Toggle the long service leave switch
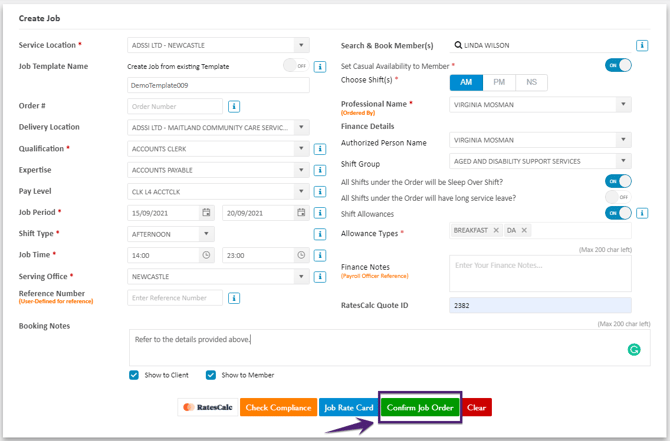The width and height of the screenshot is (670, 441). (x=618, y=197)
